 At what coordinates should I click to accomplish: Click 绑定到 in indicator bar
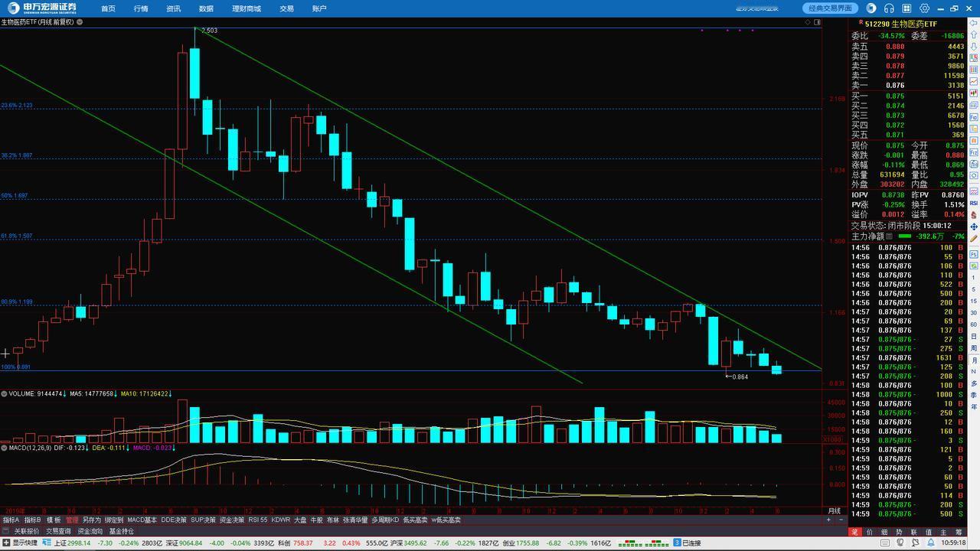(113, 520)
